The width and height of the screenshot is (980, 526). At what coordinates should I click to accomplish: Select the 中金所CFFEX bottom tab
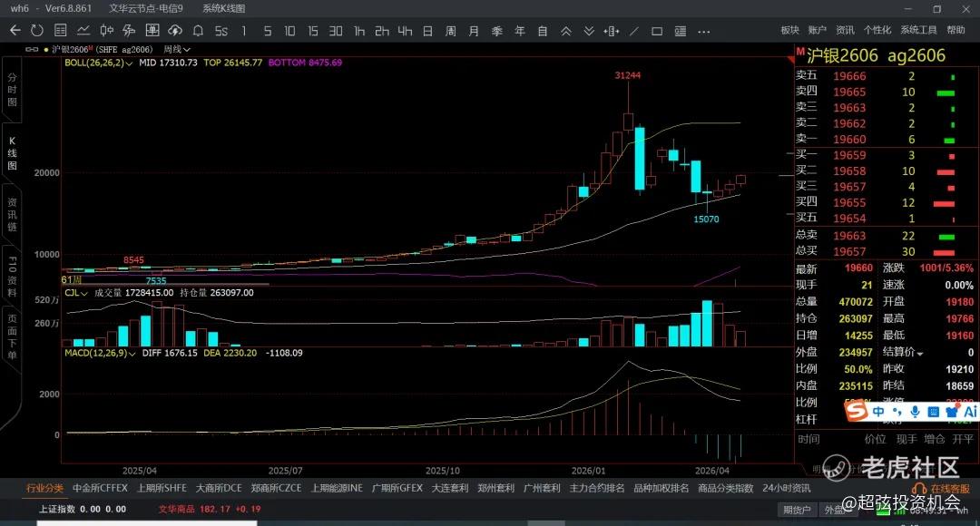tap(100, 488)
